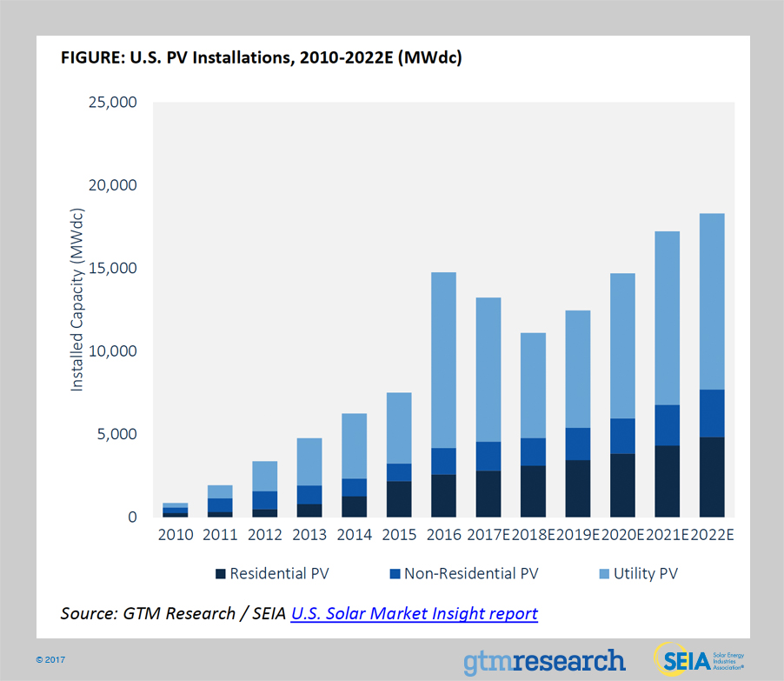Click the 0 y-axis value
Screen dimensions: 784x681
coord(132,517)
